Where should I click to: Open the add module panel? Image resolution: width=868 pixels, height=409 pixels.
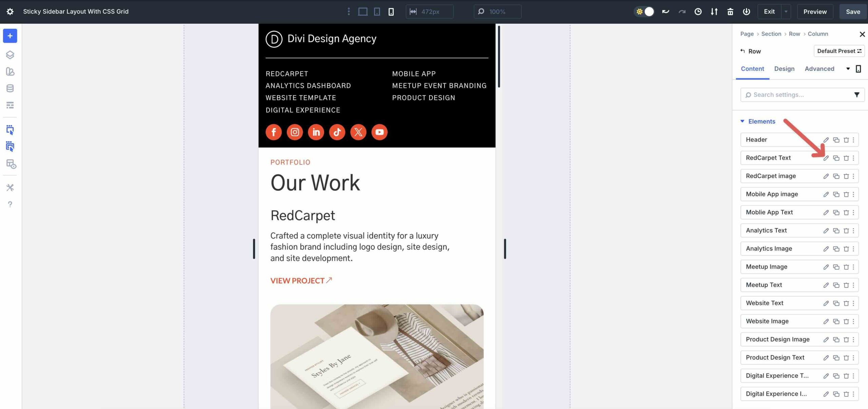tap(10, 36)
